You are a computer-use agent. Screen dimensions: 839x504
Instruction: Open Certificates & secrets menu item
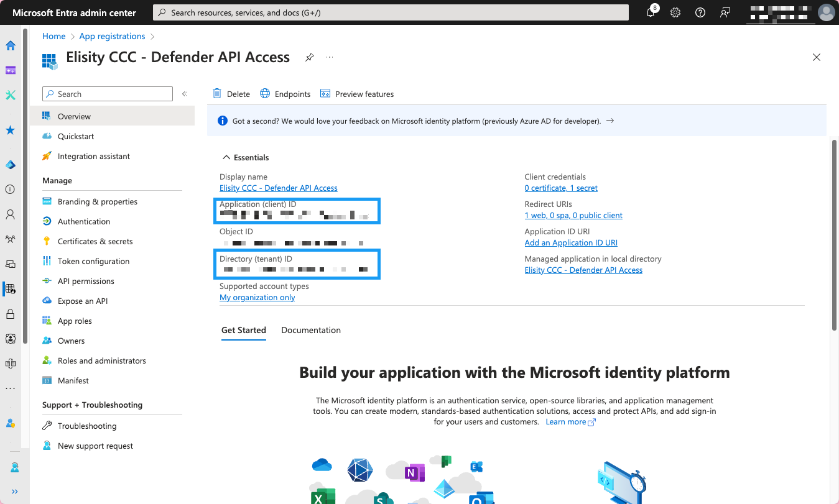pyautogui.click(x=95, y=241)
